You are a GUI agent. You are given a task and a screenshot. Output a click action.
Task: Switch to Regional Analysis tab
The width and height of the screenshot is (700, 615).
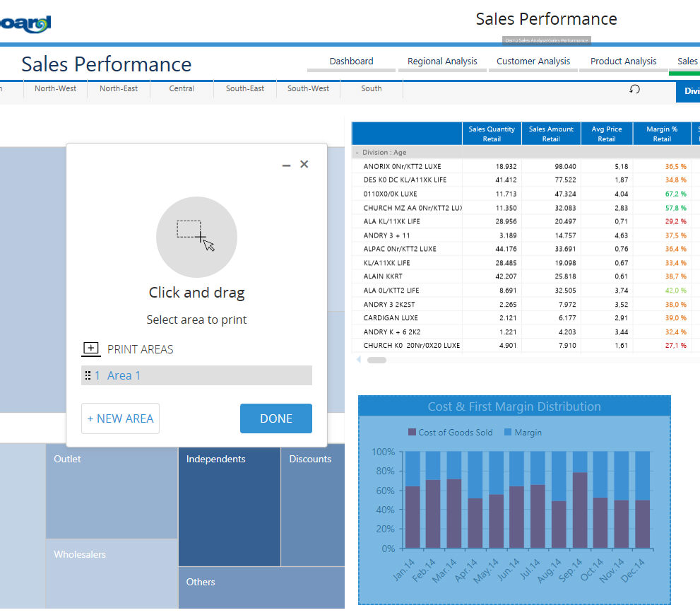pos(442,61)
